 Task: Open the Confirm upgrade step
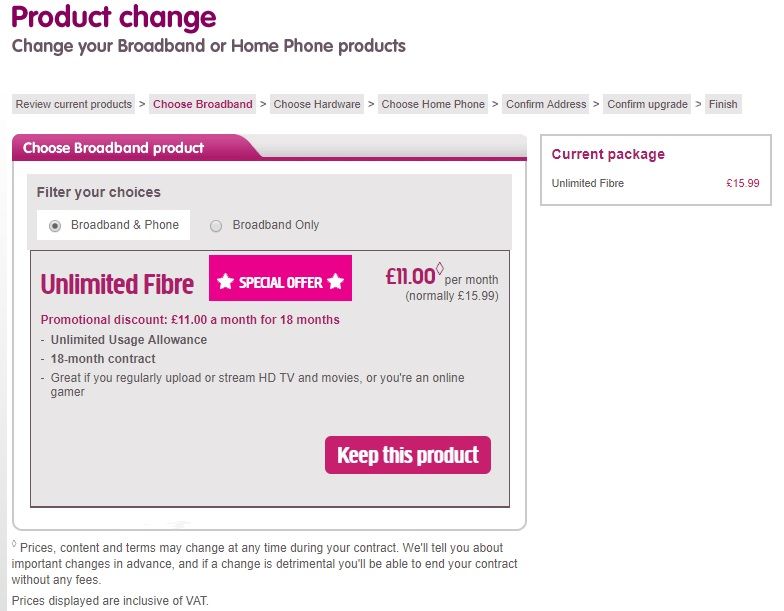click(x=647, y=104)
